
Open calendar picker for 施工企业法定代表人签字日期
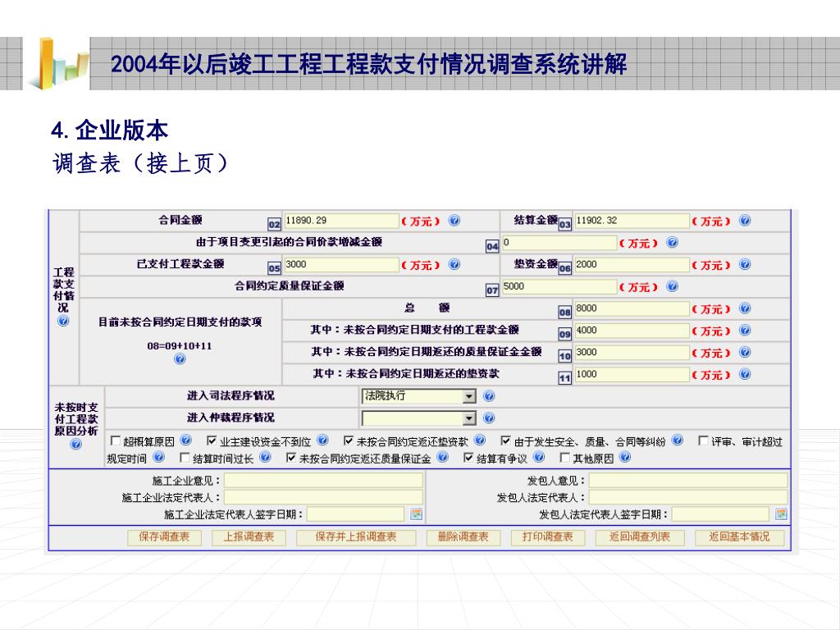click(416, 514)
